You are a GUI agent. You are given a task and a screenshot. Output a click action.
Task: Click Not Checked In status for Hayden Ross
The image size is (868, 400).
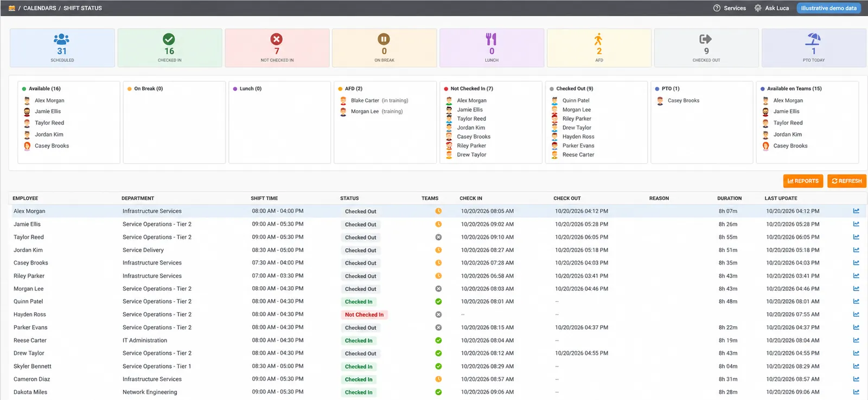point(364,314)
